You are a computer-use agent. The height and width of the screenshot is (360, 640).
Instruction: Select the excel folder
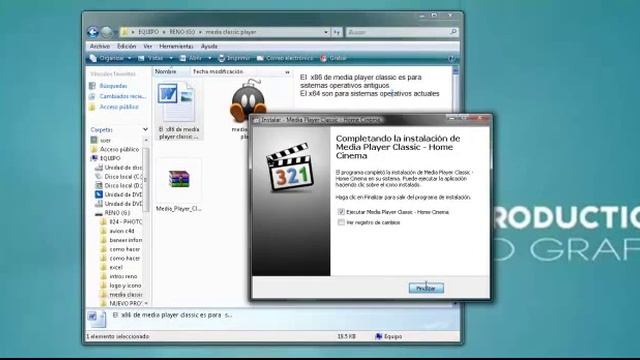click(x=112, y=267)
